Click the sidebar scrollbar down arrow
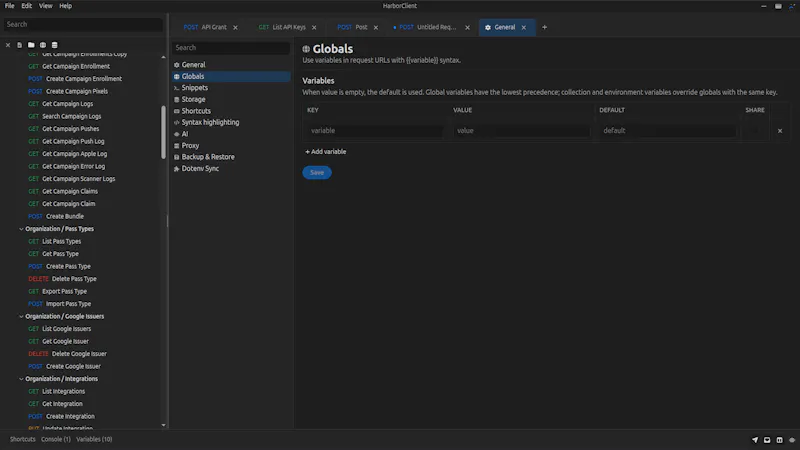The image size is (800, 450). click(x=163, y=425)
